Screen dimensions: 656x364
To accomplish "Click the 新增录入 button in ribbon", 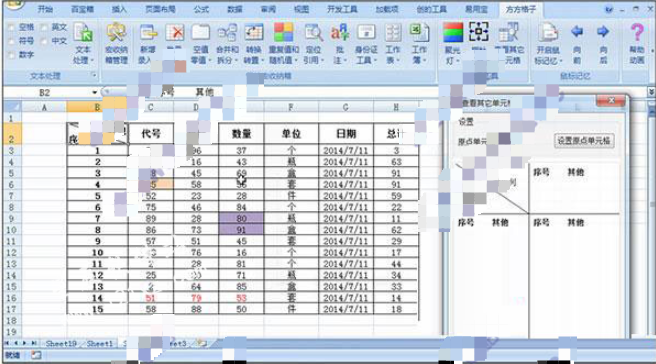I will (x=147, y=44).
